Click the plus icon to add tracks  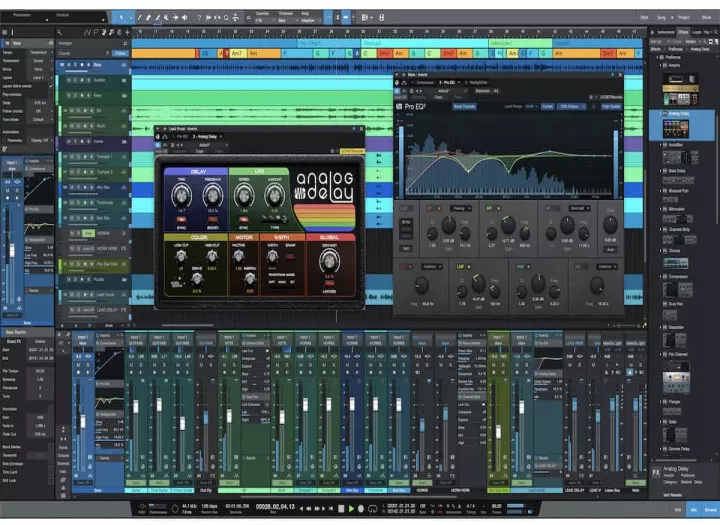coord(127,32)
